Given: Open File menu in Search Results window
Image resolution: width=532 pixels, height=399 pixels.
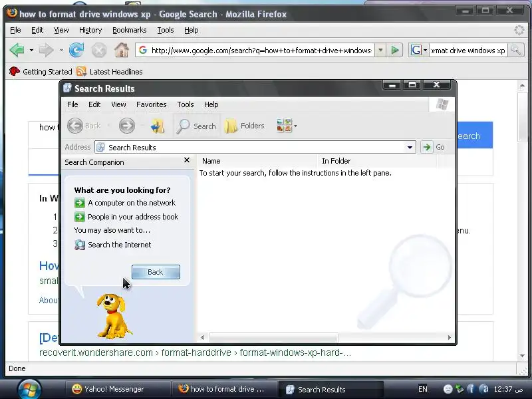Looking at the screenshot, I should pos(72,104).
